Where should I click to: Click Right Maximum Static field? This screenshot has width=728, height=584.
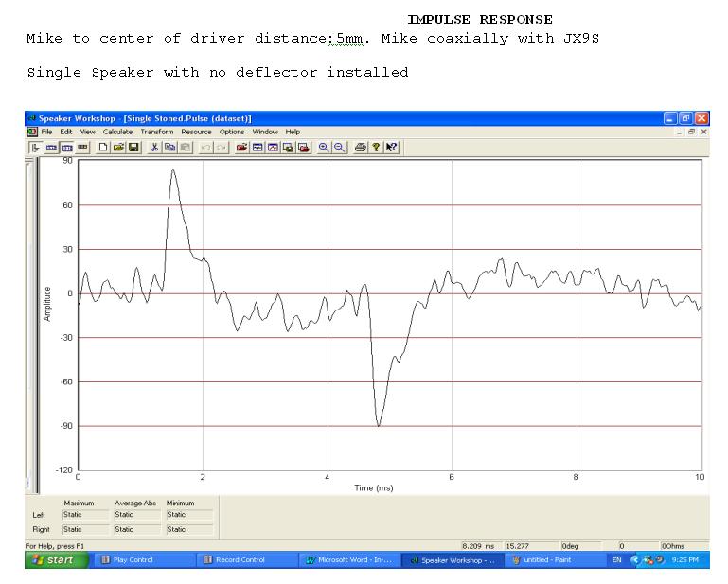point(85,530)
